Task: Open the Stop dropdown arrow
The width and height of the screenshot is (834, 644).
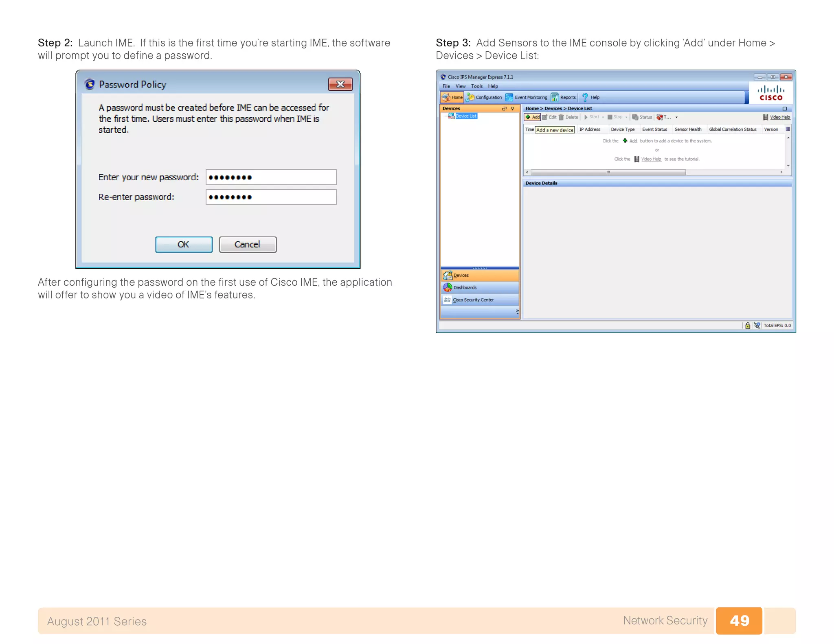Action: coord(626,117)
